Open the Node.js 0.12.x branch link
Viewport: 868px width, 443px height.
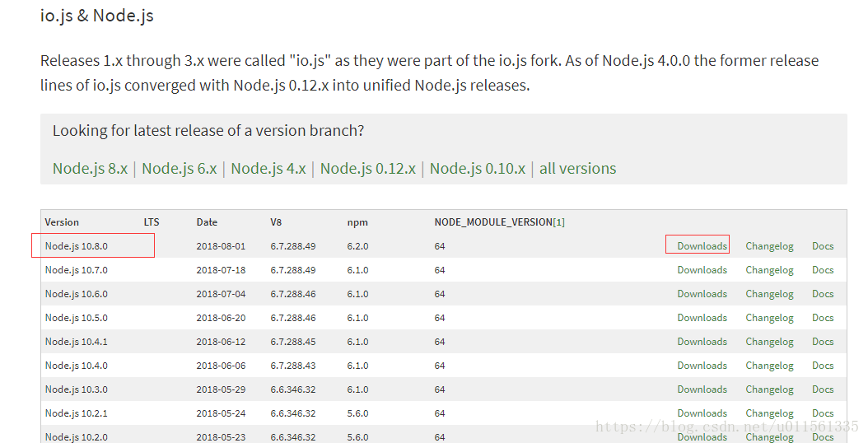pyautogui.click(x=368, y=168)
